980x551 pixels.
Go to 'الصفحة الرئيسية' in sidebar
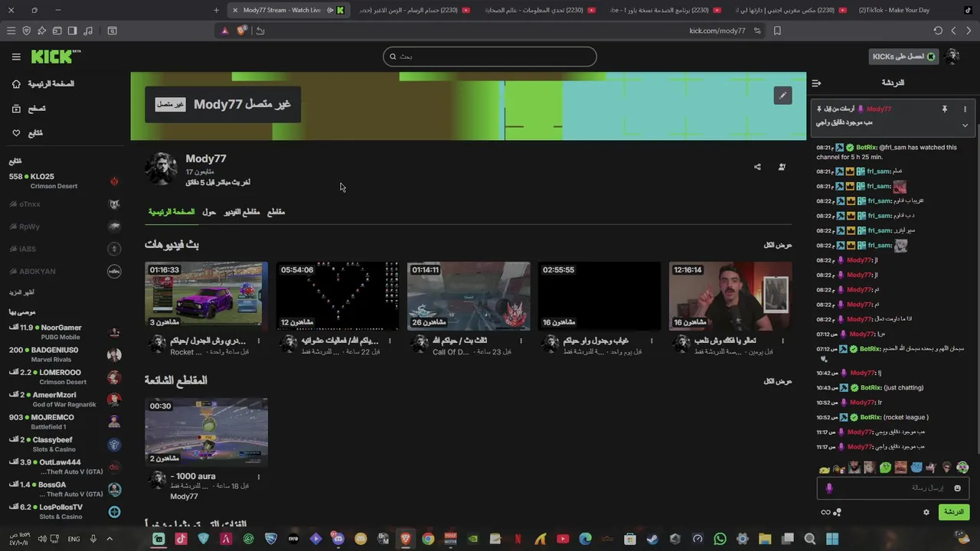click(51, 84)
